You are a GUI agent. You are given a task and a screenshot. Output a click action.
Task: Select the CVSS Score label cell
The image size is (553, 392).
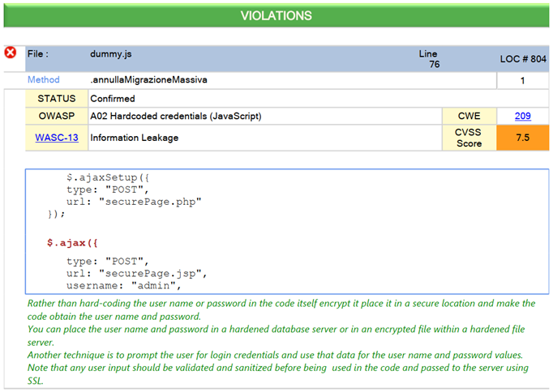click(469, 138)
